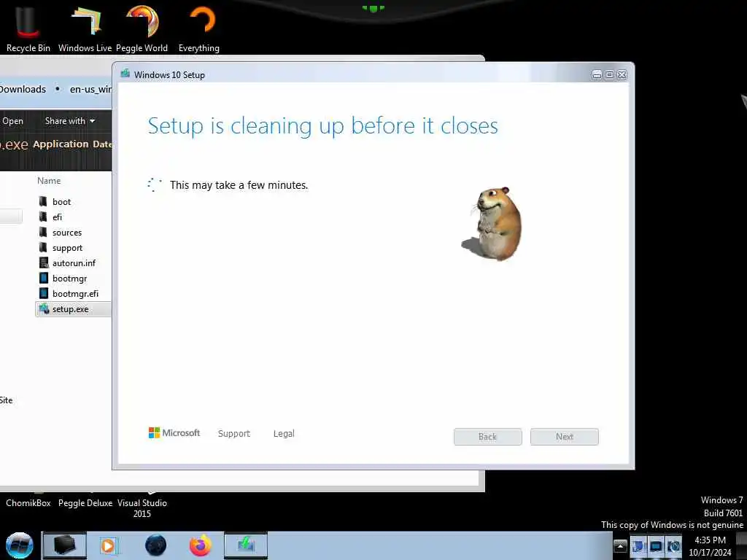
Task: Click the Next button in Setup
Action: [x=565, y=437]
